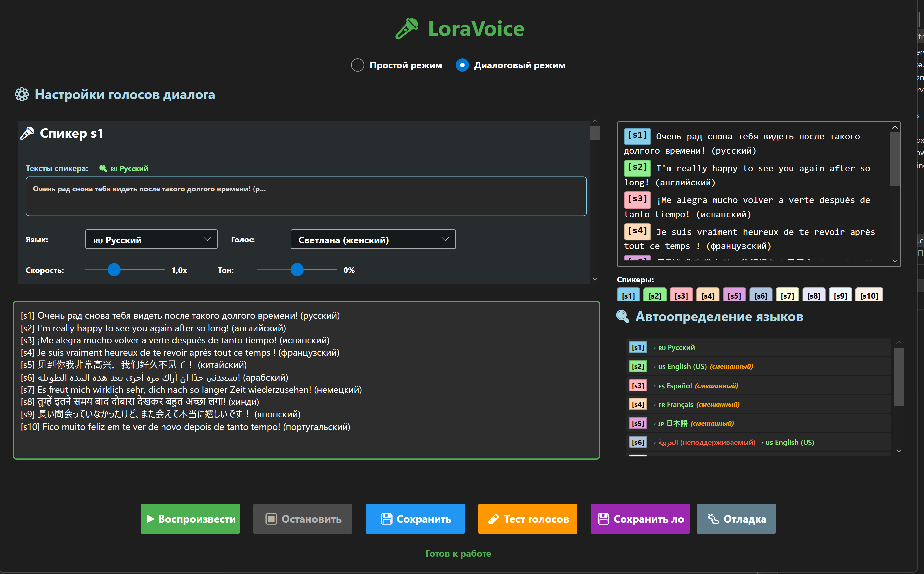Screen dimensions: 924x574
Task: Click the Скорость slider handle
Action: 114,270
